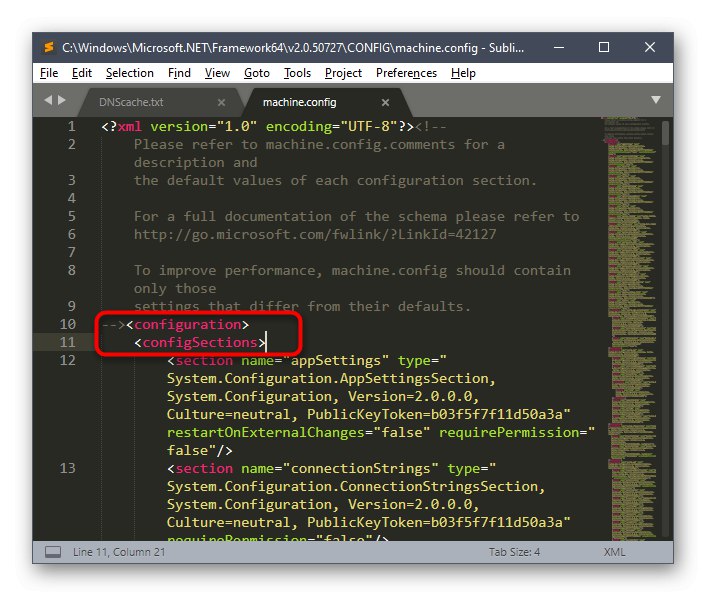Click line number 5 in gutter
Viewport: 706px width, 596px height.
coord(72,216)
